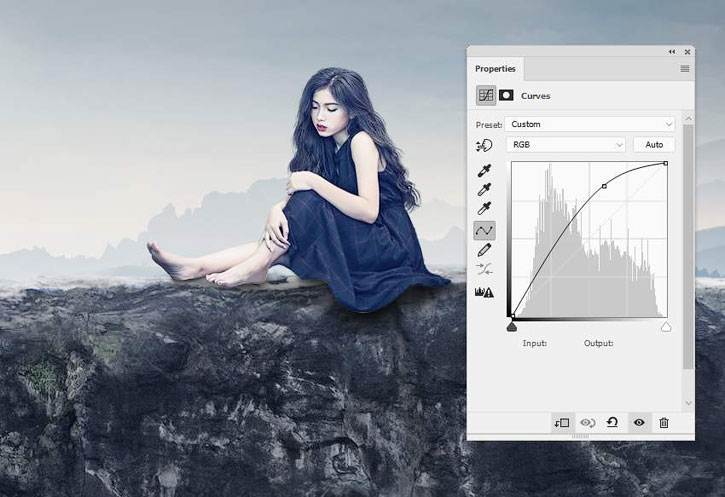Click the Auto button

654,145
